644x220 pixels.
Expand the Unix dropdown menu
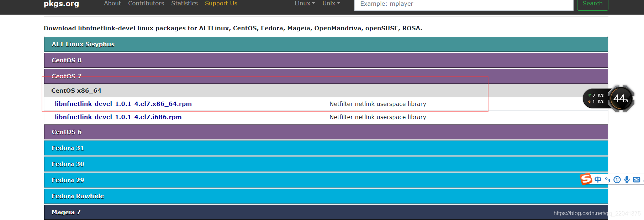(331, 4)
